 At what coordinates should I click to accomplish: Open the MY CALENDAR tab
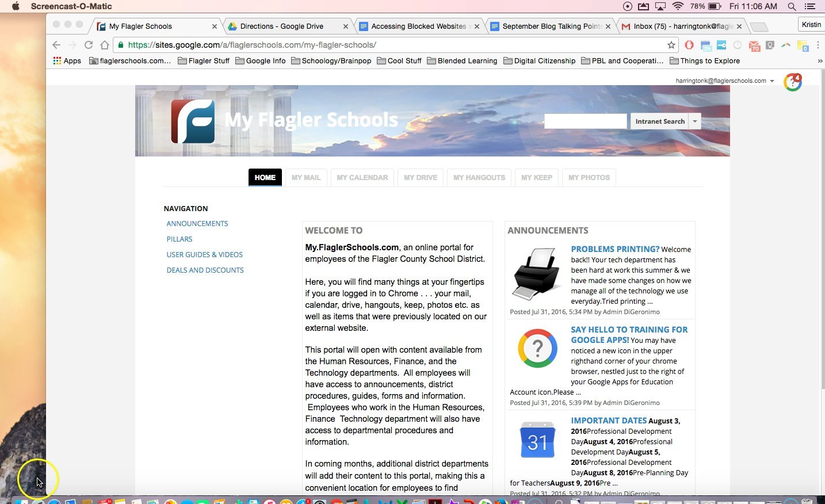click(362, 177)
